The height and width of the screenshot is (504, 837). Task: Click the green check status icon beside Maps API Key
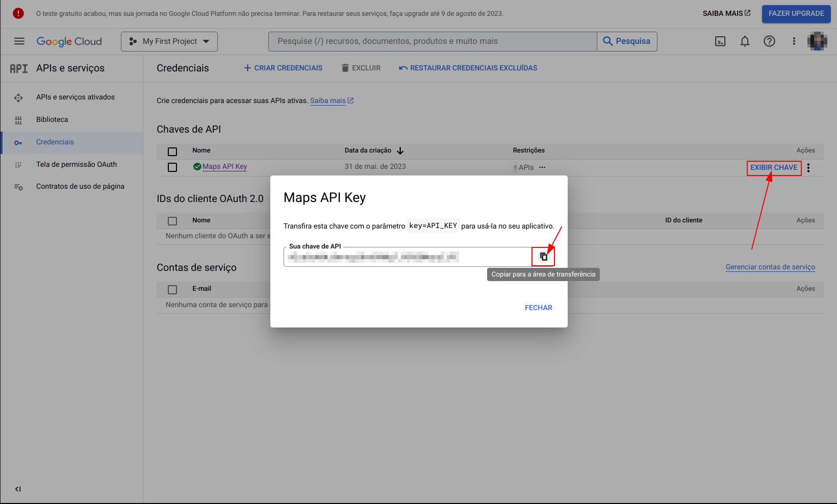click(x=197, y=166)
